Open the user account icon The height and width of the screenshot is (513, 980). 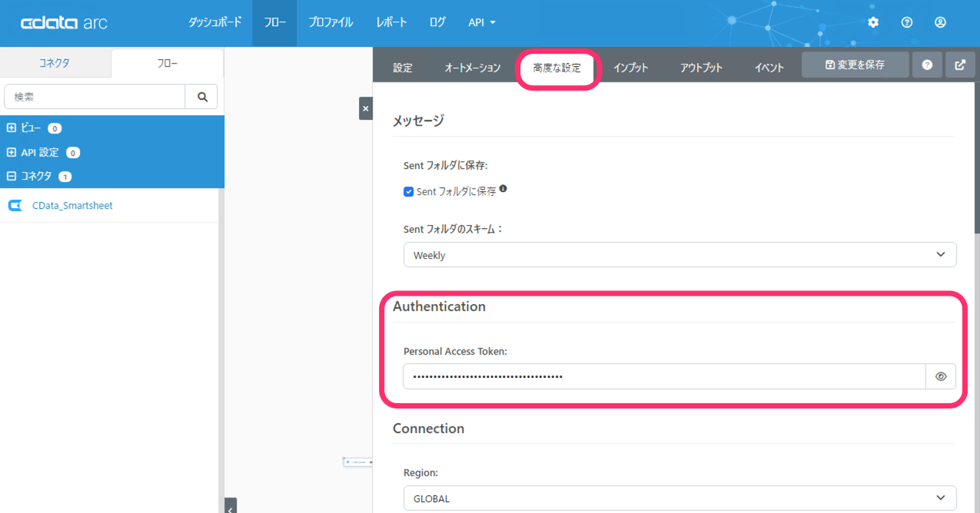point(940,22)
